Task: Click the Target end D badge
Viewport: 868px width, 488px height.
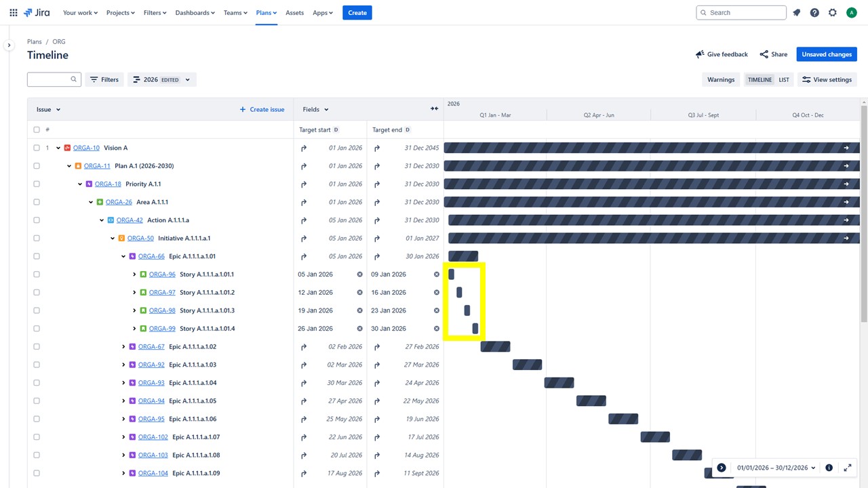Action: pyautogui.click(x=408, y=129)
